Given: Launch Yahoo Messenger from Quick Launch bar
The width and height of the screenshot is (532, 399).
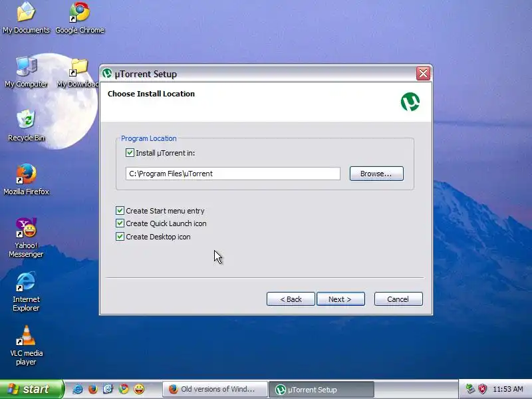Looking at the screenshot, I should (x=139, y=389).
